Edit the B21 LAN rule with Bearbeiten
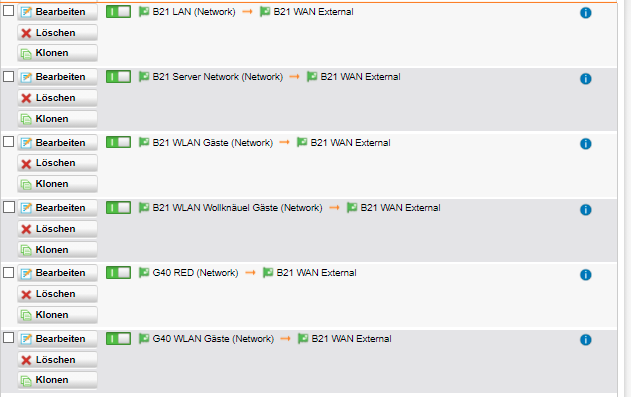This screenshot has height=397, width=631. [57, 12]
